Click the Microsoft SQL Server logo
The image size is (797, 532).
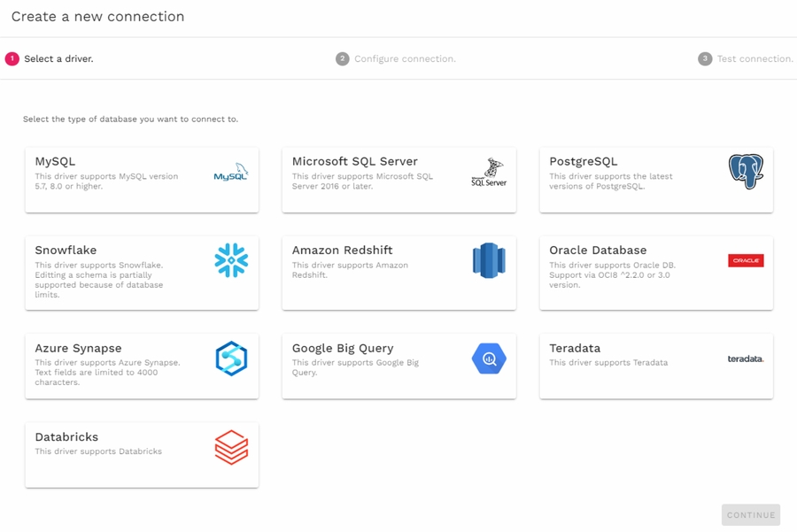[x=489, y=173]
